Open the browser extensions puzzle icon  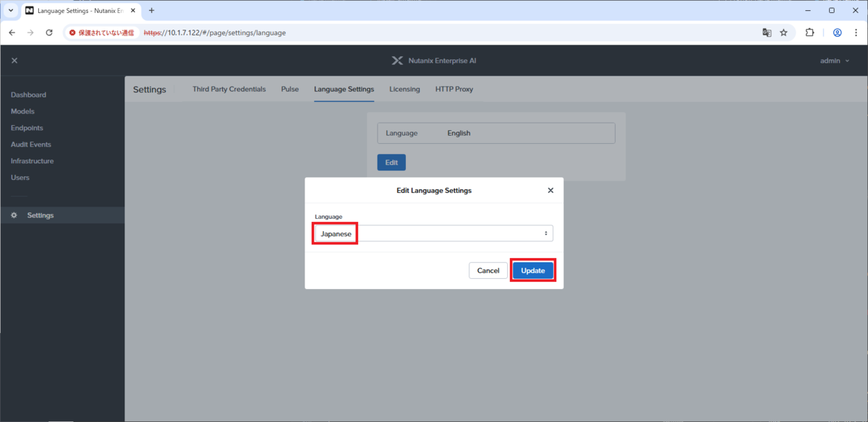809,33
